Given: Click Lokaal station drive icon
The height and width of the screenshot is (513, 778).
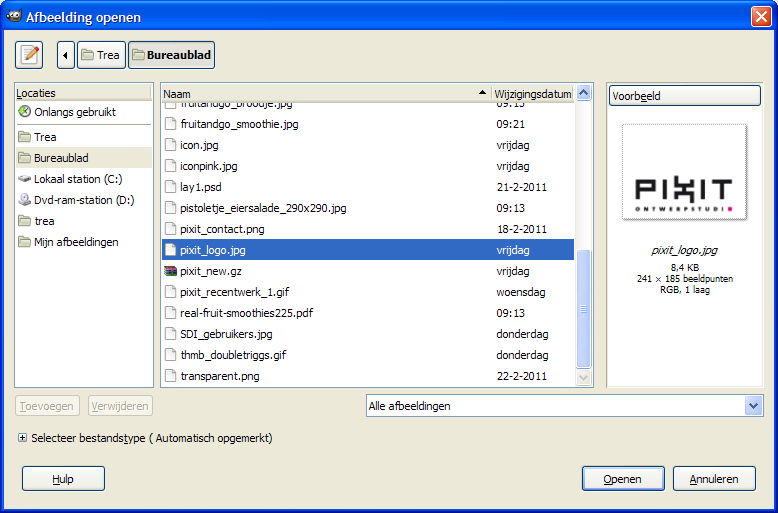Looking at the screenshot, I should tap(24, 179).
